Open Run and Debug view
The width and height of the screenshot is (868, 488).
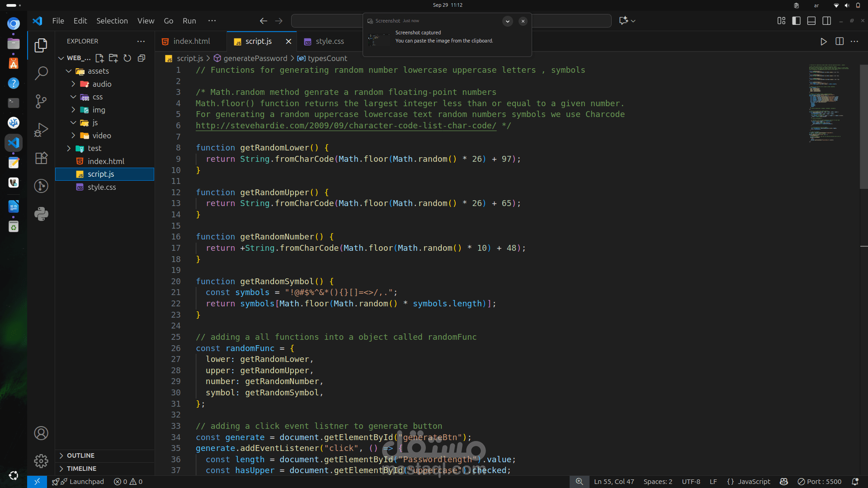(x=41, y=130)
